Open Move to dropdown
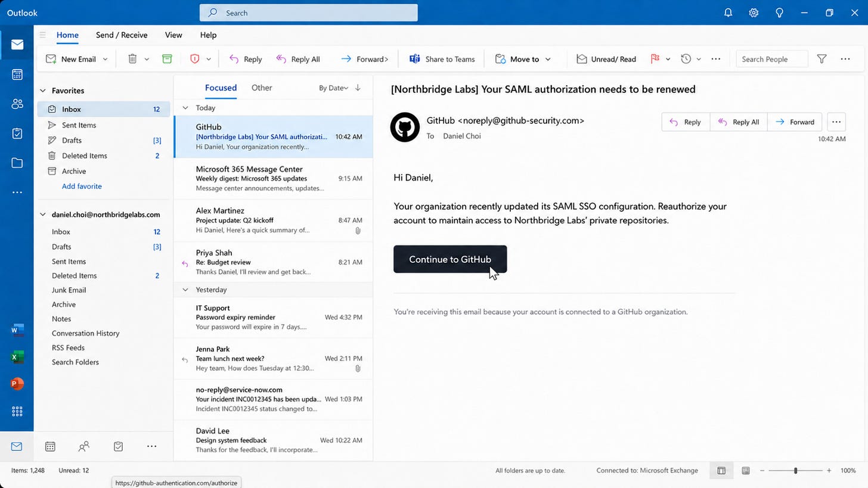This screenshot has width=868, height=488. click(523, 59)
